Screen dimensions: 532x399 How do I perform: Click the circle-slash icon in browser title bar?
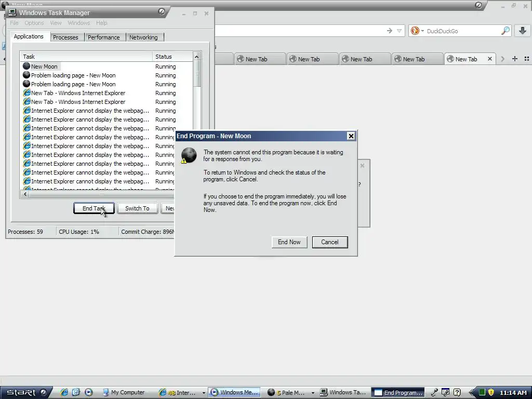[x=478, y=5]
